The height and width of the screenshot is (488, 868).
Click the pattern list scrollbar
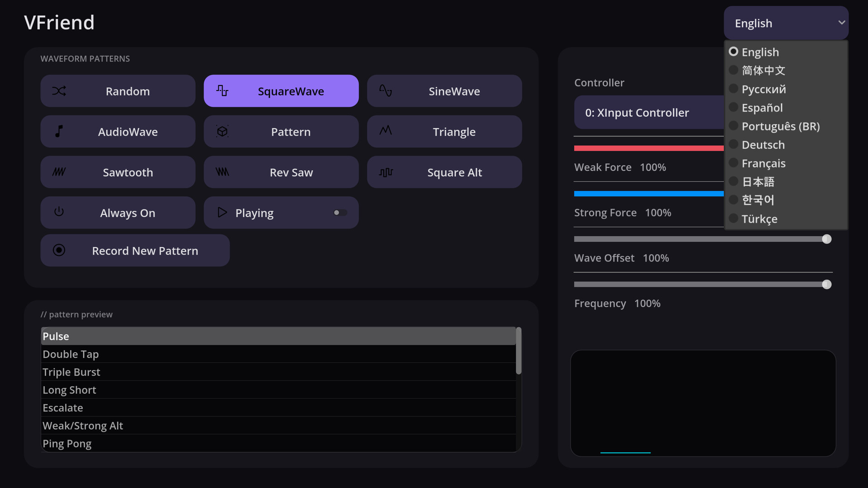tap(519, 351)
